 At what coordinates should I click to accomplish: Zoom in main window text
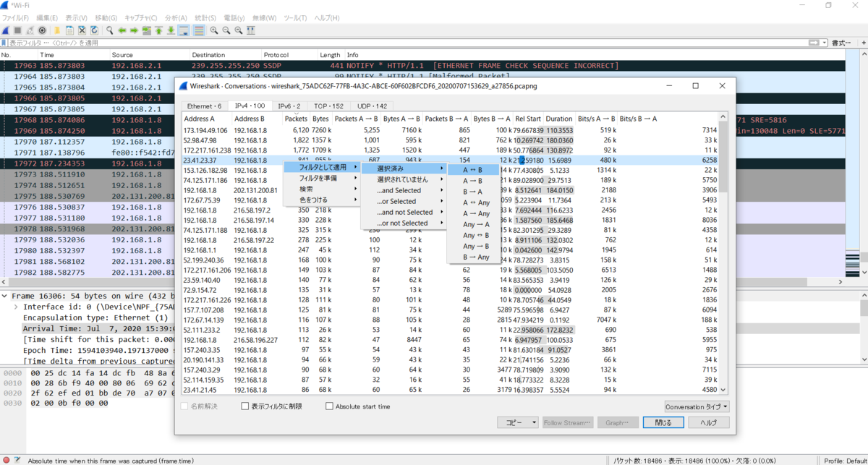[214, 30]
